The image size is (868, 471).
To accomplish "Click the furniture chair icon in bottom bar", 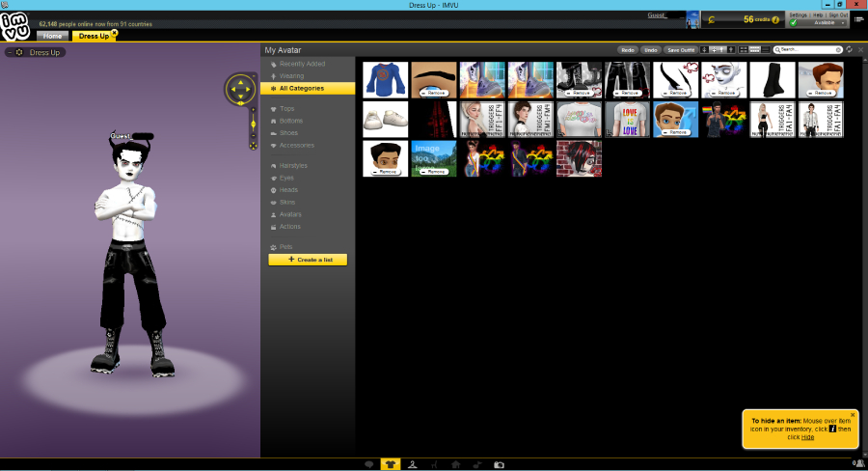I will [434, 464].
